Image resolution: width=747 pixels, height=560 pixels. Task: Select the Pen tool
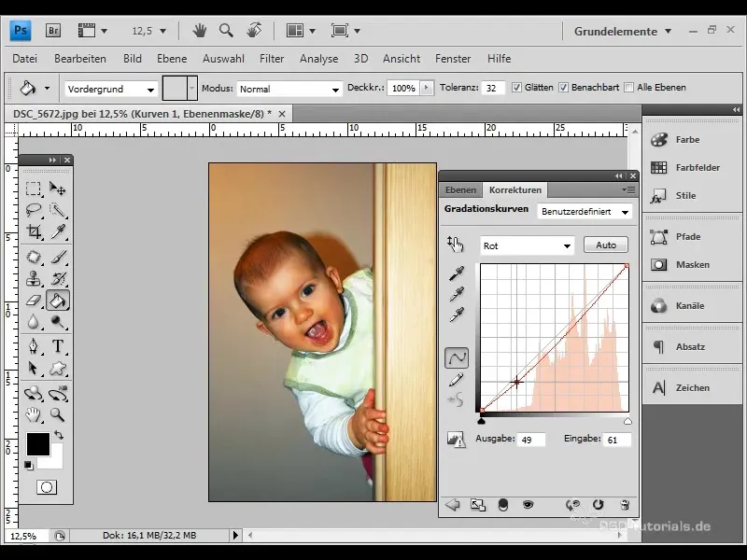(x=33, y=345)
